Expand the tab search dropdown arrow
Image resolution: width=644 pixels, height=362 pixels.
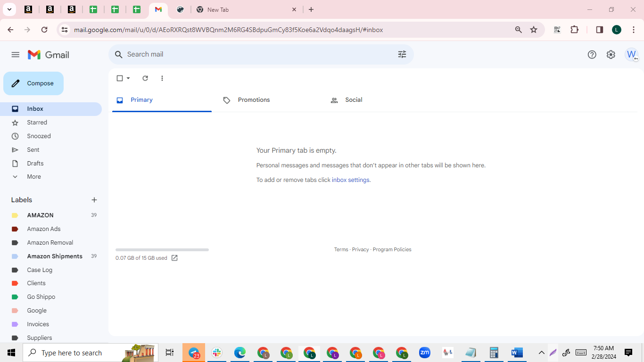pos(9,9)
